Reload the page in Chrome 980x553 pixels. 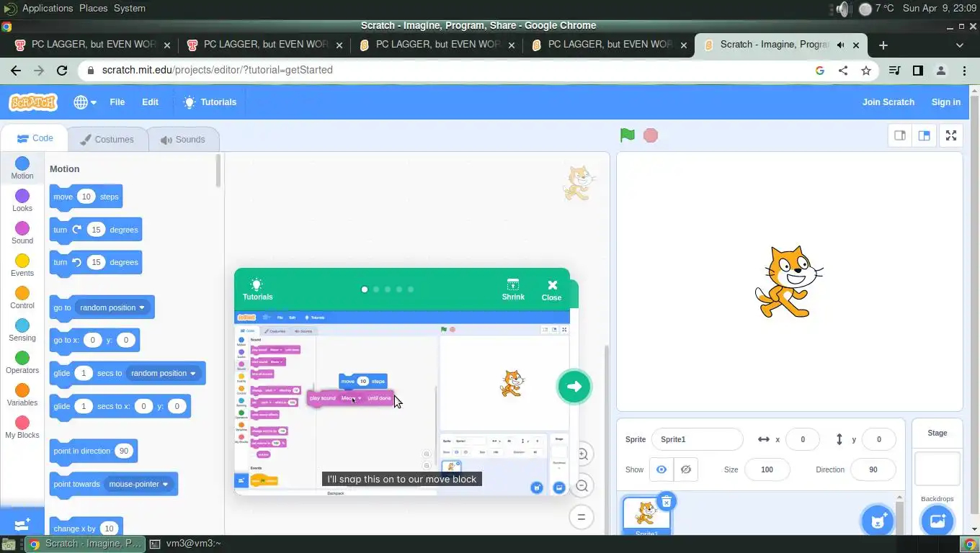[x=62, y=70]
